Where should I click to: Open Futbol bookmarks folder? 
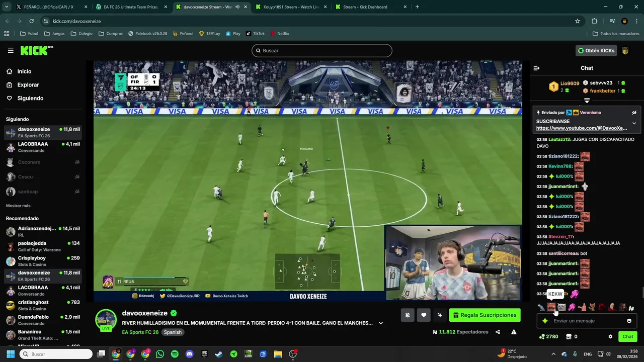(x=29, y=34)
